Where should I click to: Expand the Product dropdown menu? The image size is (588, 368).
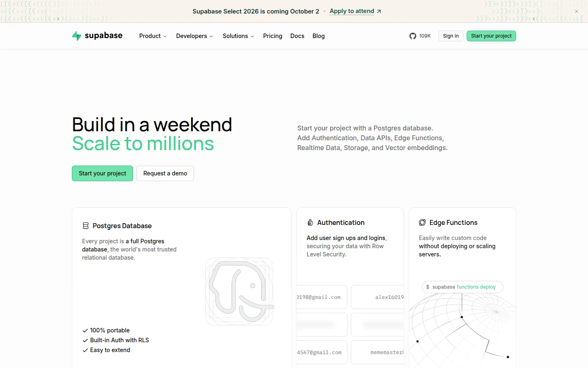153,36
